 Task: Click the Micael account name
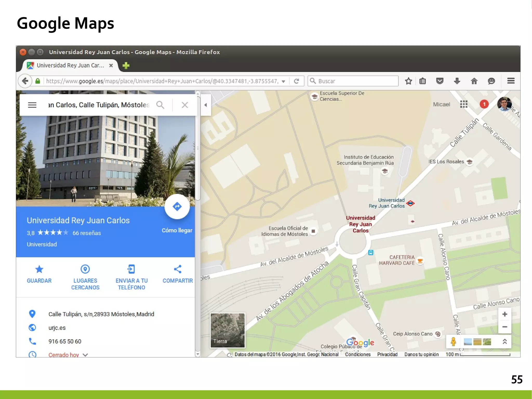coord(441,104)
